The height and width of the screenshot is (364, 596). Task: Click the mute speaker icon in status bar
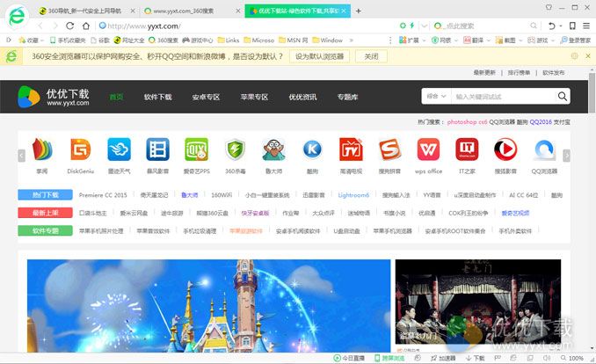(547, 358)
